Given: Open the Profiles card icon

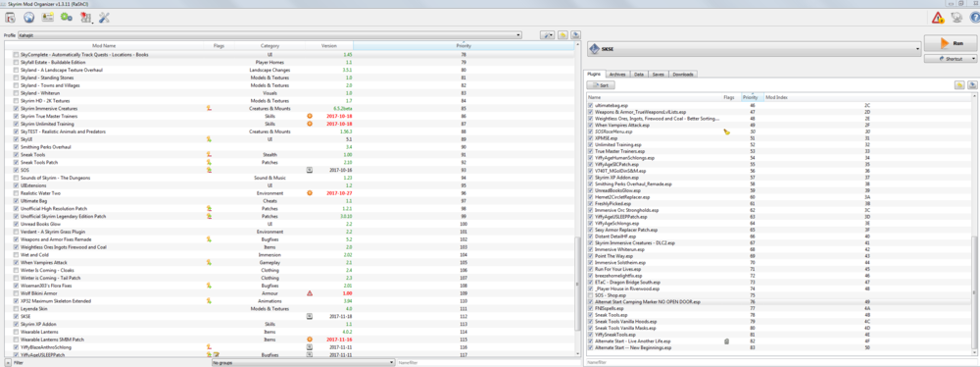Looking at the screenshot, I should pyautogui.click(x=47, y=17).
